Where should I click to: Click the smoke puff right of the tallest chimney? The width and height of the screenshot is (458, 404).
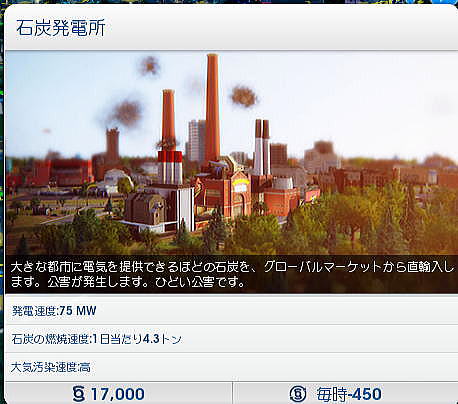(x=244, y=96)
